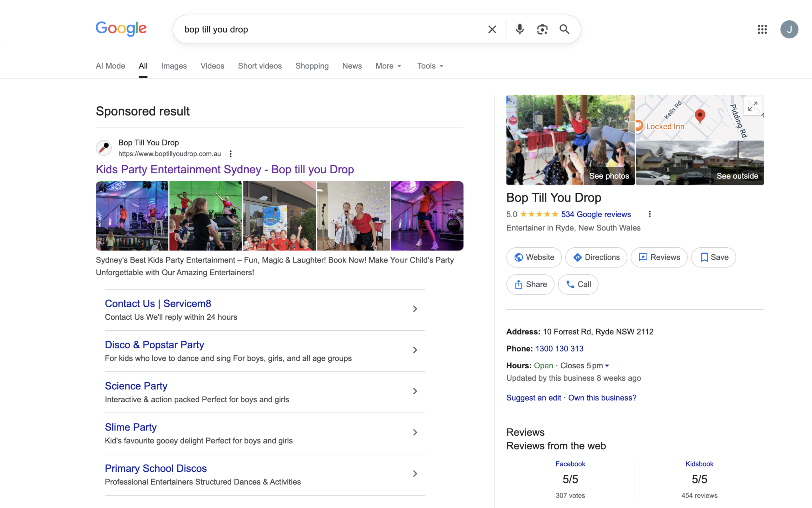
Task: Open the Google apps grid icon
Action: [x=762, y=29]
